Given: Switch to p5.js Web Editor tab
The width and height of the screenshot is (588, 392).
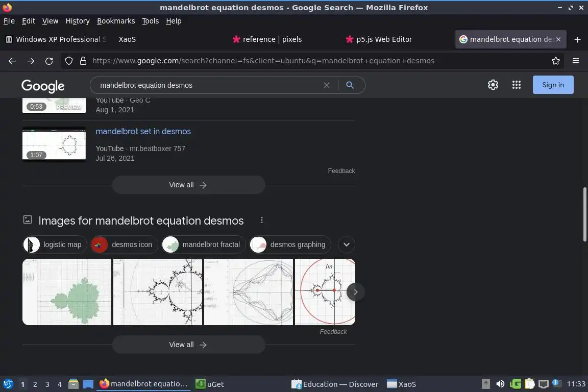Looking at the screenshot, I should coord(397,39).
